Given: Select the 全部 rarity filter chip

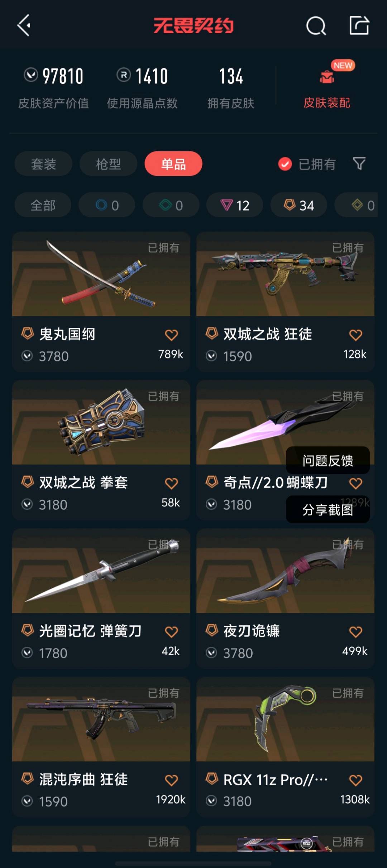Looking at the screenshot, I should click(x=43, y=205).
